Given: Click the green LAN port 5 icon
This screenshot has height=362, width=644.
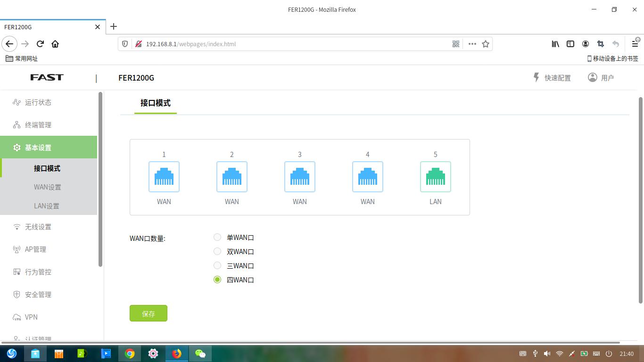Looking at the screenshot, I should (435, 177).
